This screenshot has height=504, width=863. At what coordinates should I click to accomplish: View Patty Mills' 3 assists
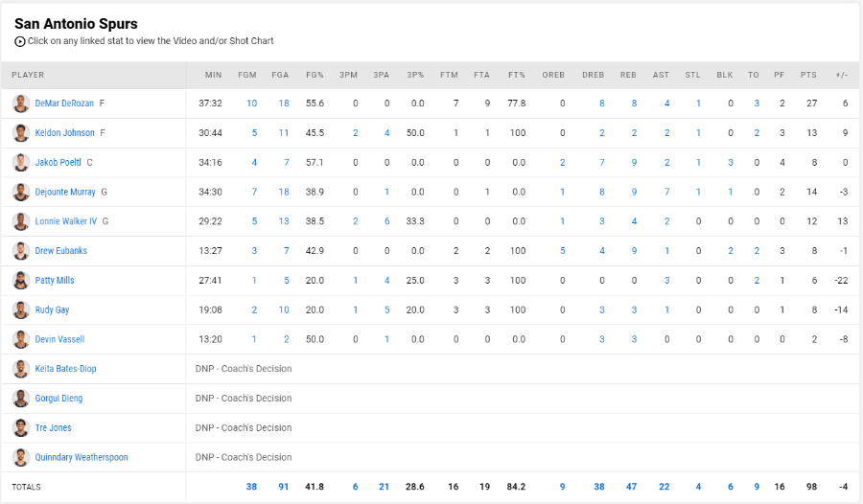pos(667,280)
